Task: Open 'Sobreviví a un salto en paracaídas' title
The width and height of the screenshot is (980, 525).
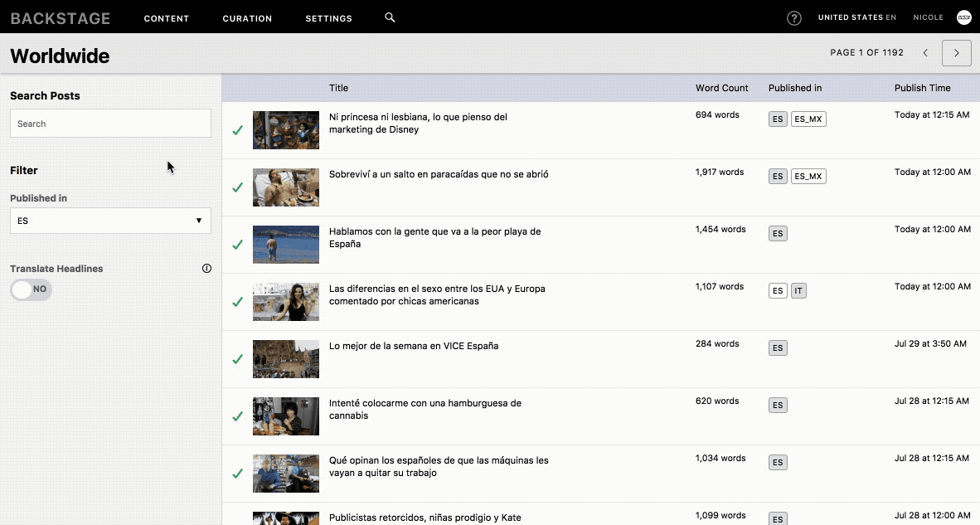Action: (x=439, y=174)
